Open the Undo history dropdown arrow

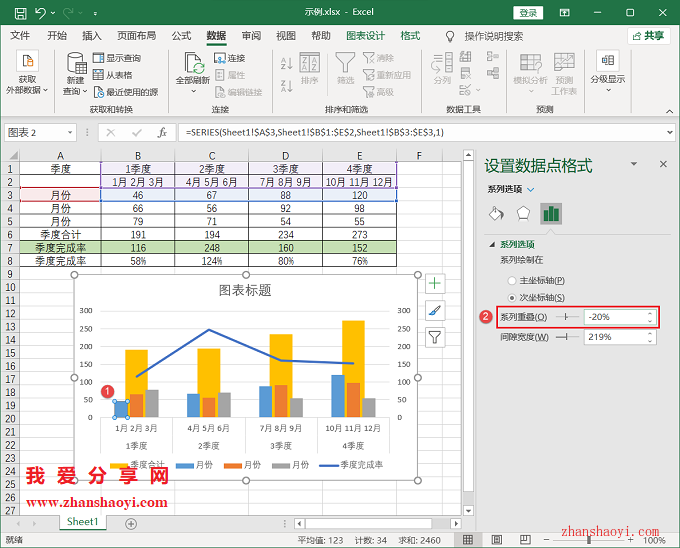(53, 13)
